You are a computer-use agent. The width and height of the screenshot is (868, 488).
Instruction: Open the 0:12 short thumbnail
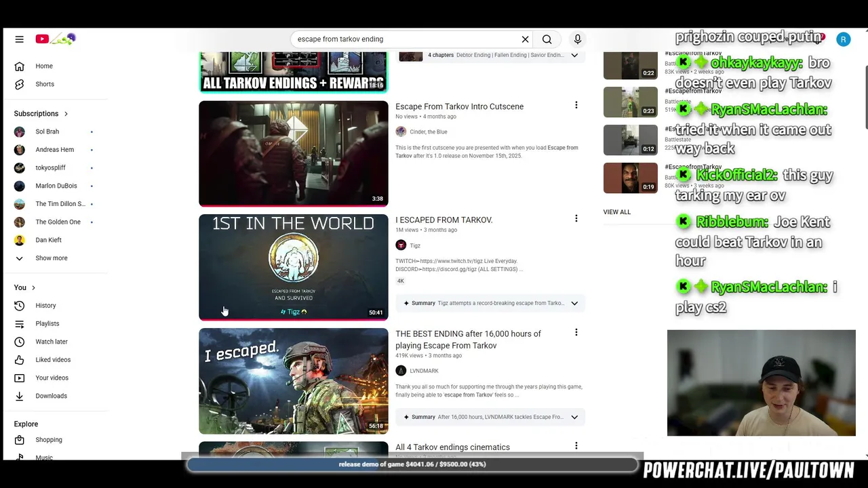click(631, 140)
